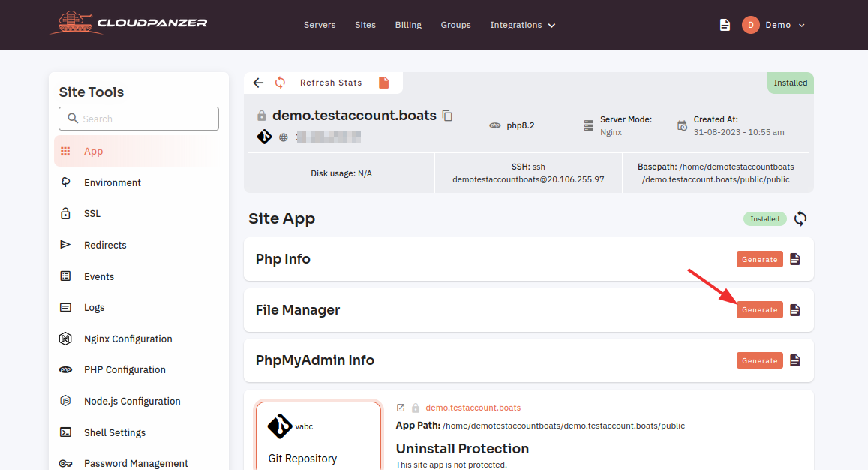Open the document icon in PhpMyAdmin Info row
The height and width of the screenshot is (470, 868).
coord(795,360)
